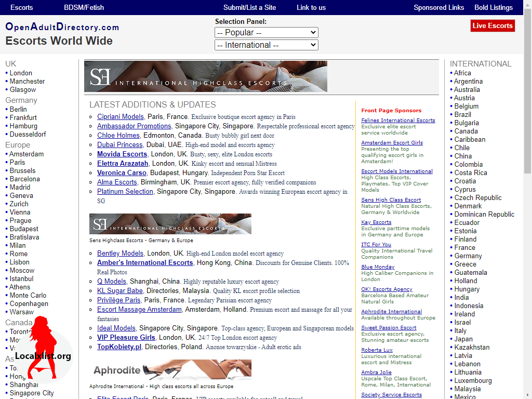The height and width of the screenshot is (399, 532).
Task: Open Felines International Escorts sponsor link
Action: point(398,120)
